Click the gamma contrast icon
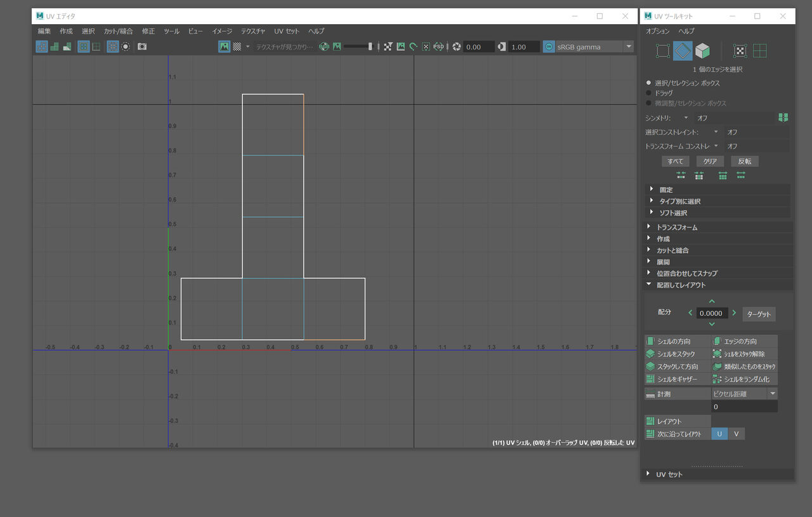The width and height of the screenshot is (812, 517). (x=502, y=46)
